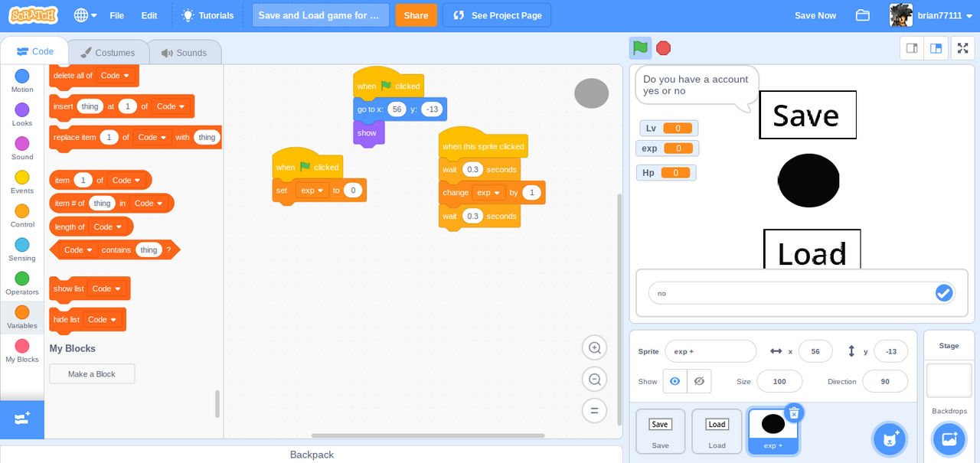Open list dropdown in 'Code contains thing' block
The height and width of the screenshot is (463, 980).
tap(80, 250)
